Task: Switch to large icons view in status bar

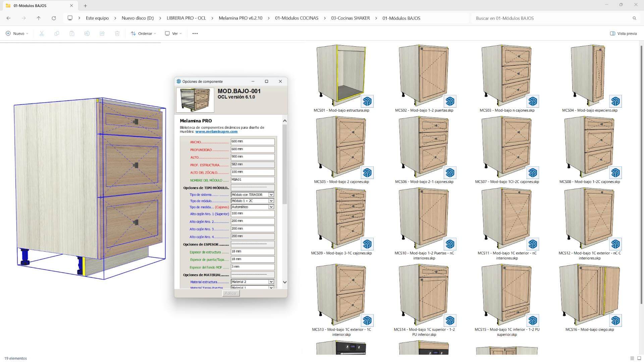Action: click(639, 358)
